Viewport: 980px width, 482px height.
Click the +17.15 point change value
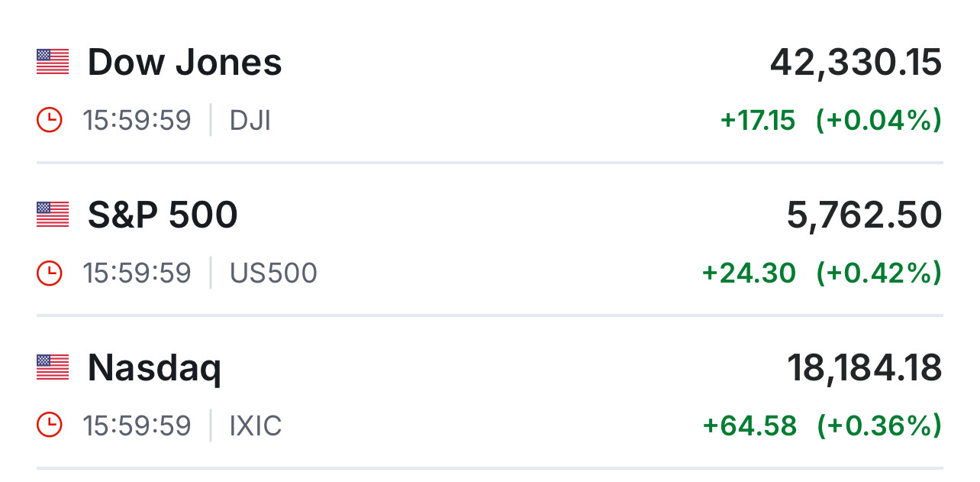[x=757, y=121]
